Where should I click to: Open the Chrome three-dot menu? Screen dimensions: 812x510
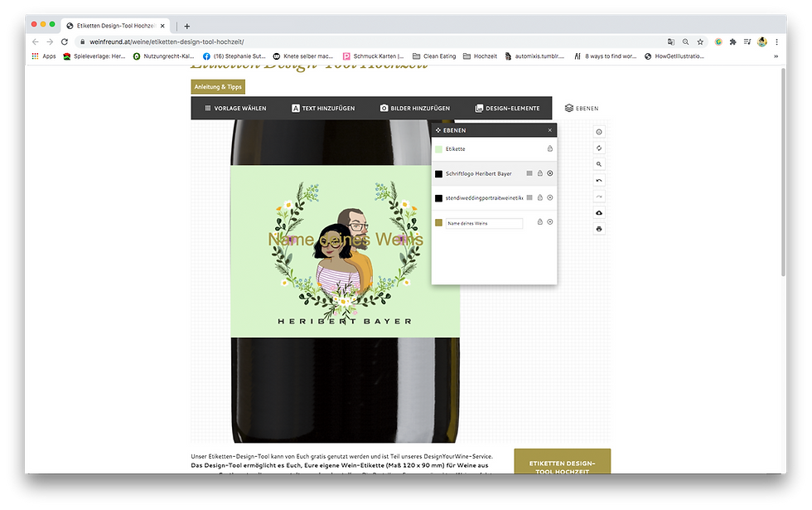pos(776,42)
